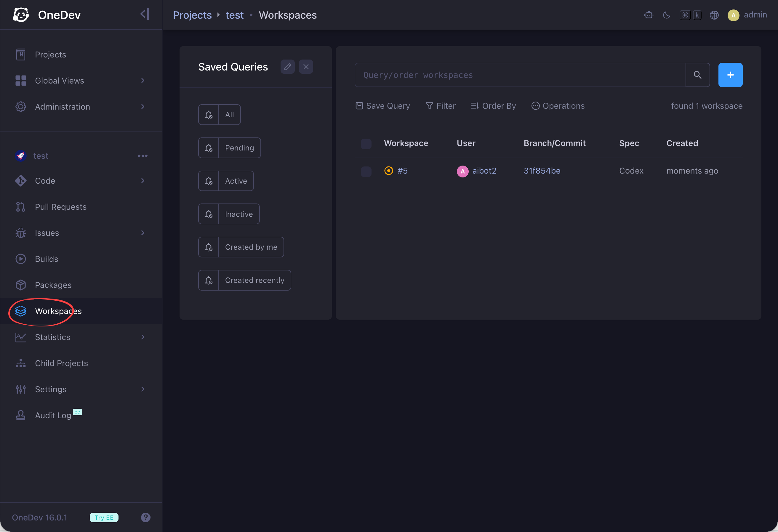Open workspace #5 link

click(402, 171)
